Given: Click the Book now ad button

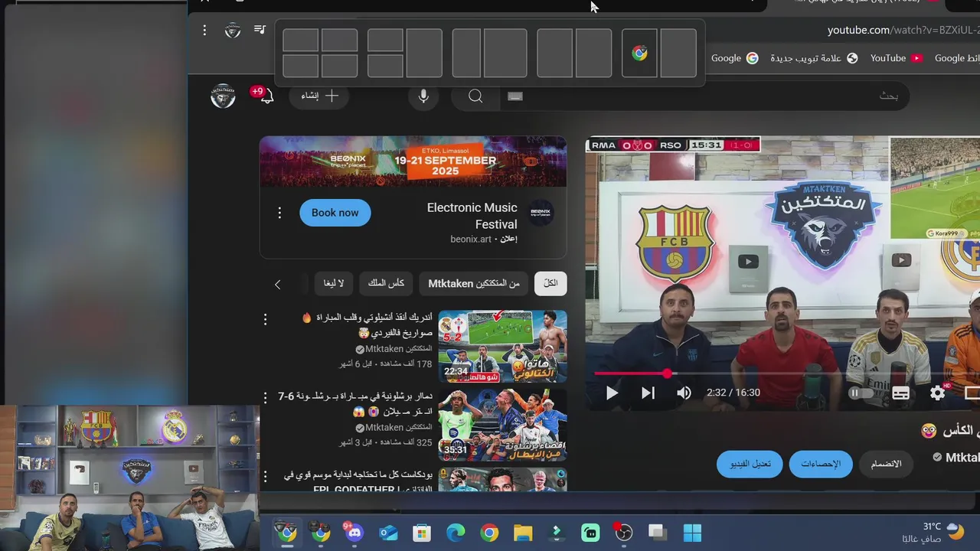Looking at the screenshot, I should point(335,213).
